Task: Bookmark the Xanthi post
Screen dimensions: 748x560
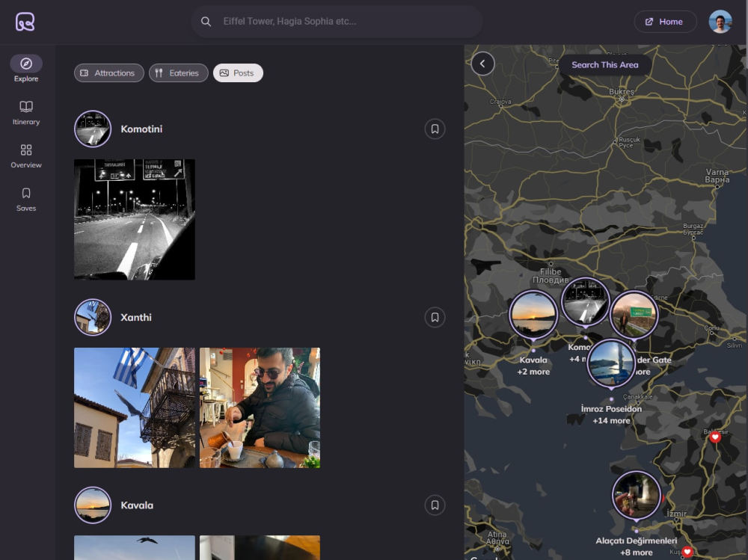Action: (435, 317)
